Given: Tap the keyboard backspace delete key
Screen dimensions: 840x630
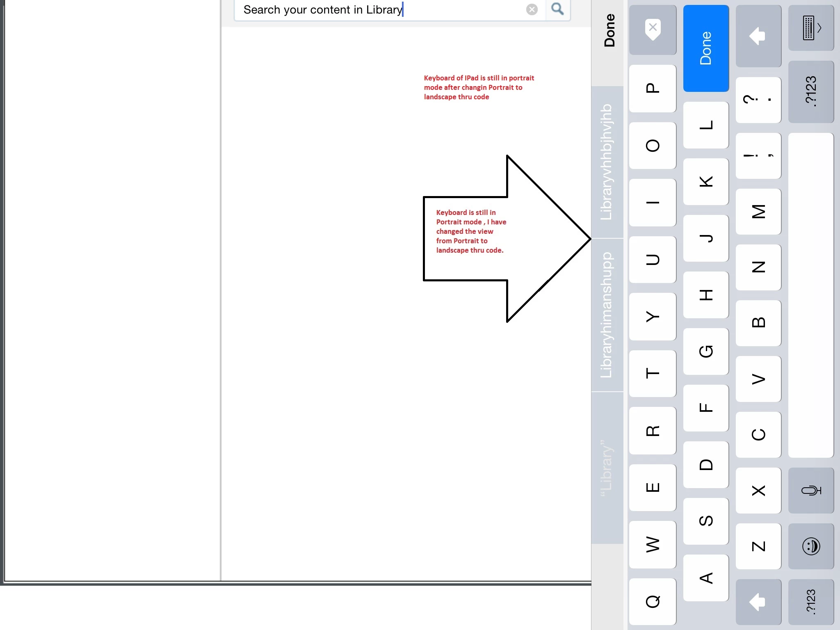Looking at the screenshot, I should coord(653,30).
